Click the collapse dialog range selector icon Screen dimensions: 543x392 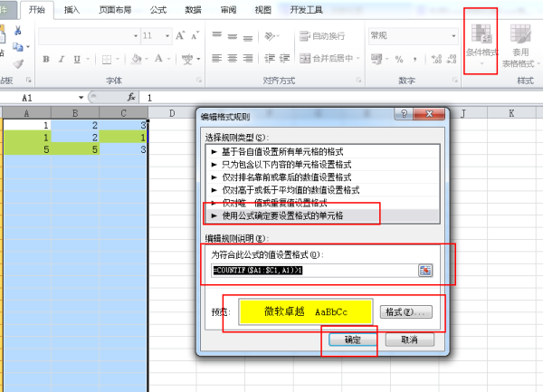425,271
